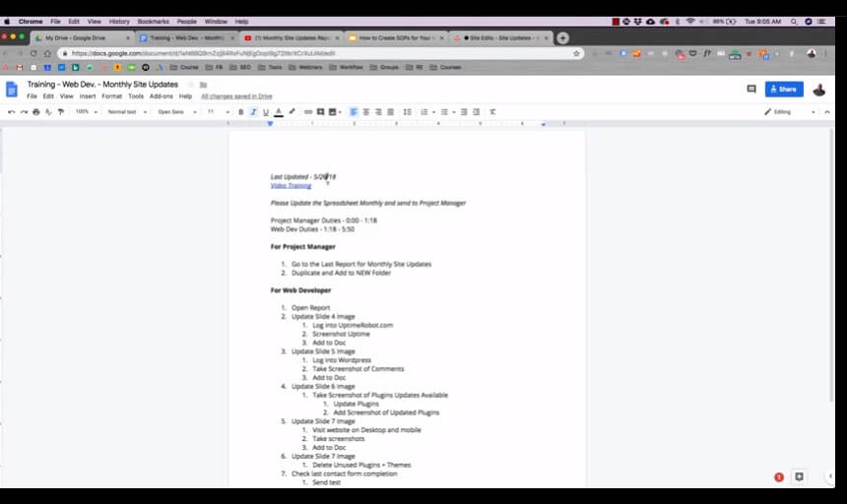
Task: Open the text color picker
Action: point(279,111)
